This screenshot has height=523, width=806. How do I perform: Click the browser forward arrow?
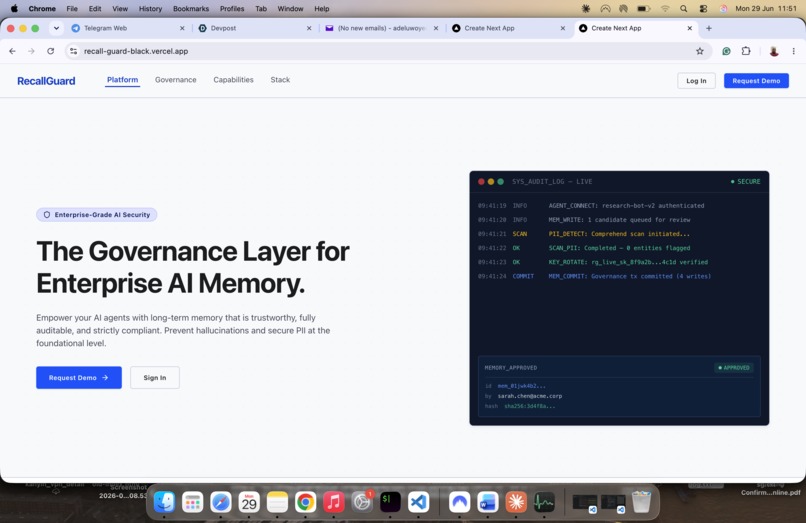(x=31, y=51)
